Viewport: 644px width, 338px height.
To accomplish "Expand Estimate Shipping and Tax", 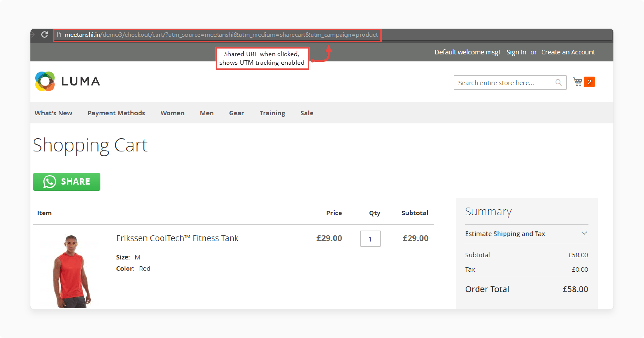I will (x=526, y=233).
